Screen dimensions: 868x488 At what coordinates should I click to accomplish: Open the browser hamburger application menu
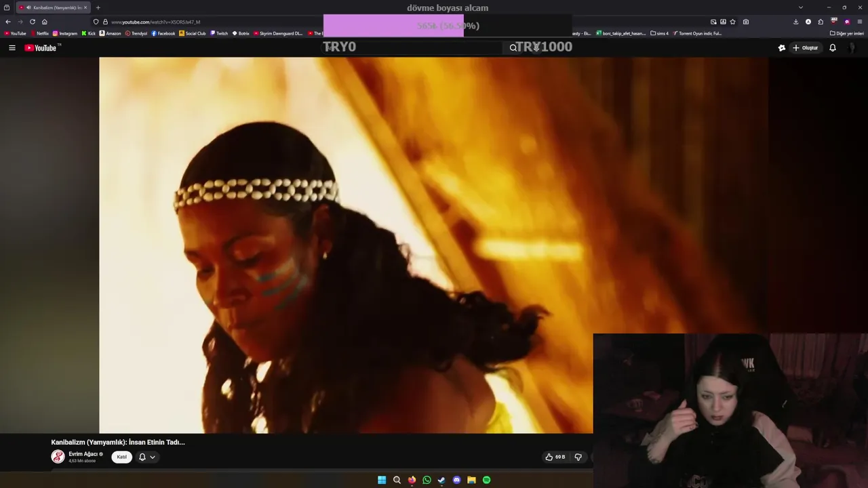(x=860, y=22)
